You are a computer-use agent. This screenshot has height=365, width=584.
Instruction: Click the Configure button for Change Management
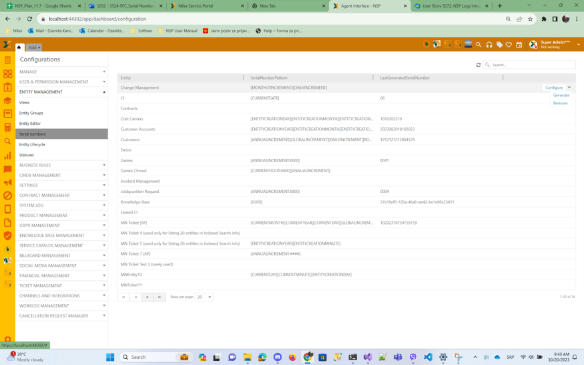pyautogui.click(x=554, y=88)
